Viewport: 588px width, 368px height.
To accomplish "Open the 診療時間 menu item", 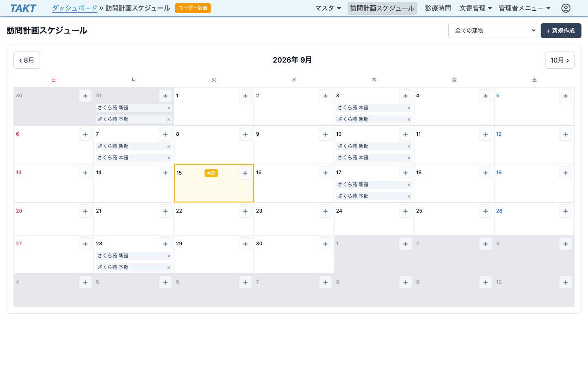I will [x=438, y=8].
